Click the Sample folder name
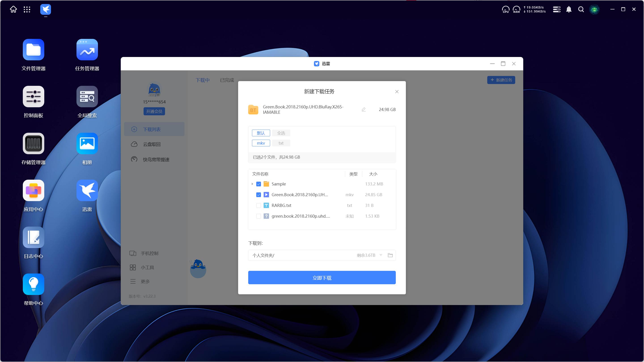 coord(278,184)
